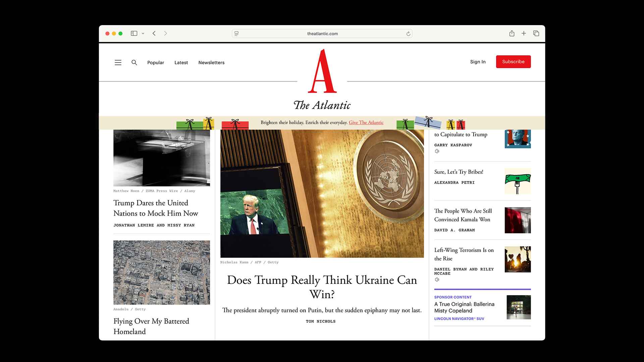Click the Matthew Hoen / ZUMA Press Wire / Alamy caption
This screenshot has width=644, height=362.
(x=154, y=191)
